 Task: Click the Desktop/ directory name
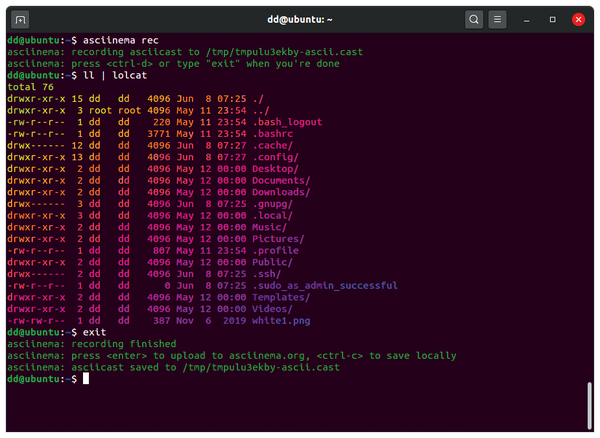pos(276,169)
